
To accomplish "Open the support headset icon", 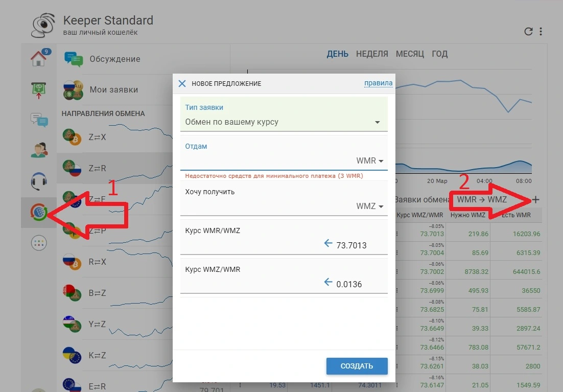I will pos(39,181).
